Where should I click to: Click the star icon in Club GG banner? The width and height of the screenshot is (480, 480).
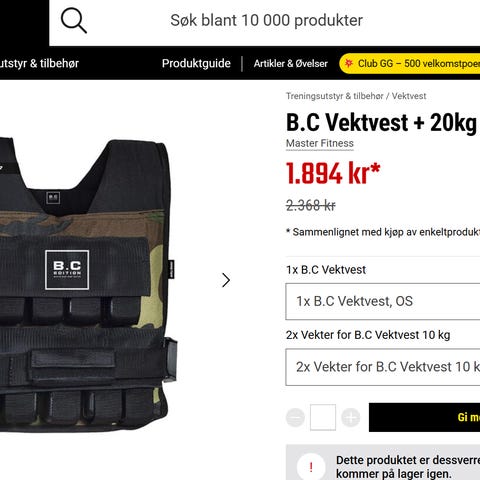click(x=349, y=63)
